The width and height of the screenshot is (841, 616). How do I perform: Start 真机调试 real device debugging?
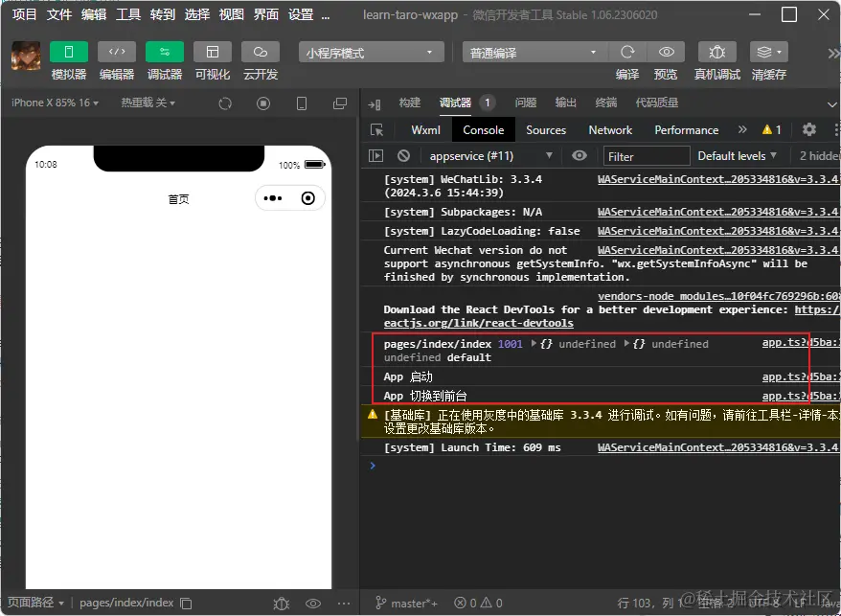click(717, 52)
